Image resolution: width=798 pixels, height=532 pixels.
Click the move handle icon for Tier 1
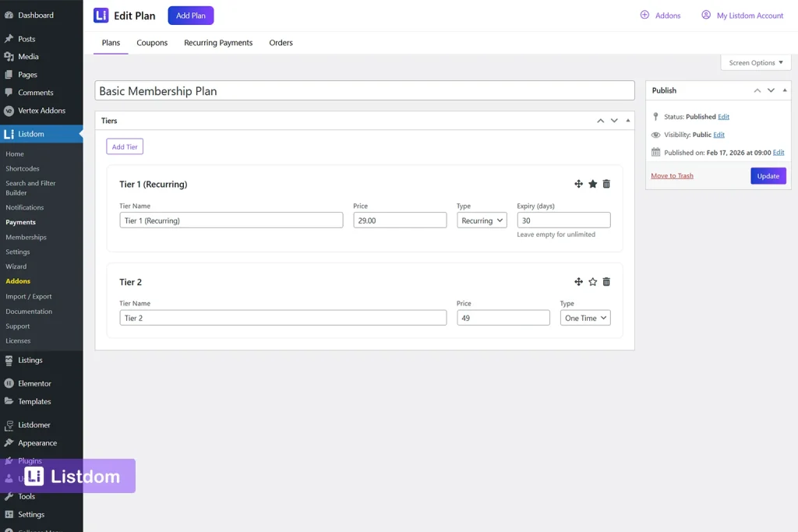(x=578, y=184)
